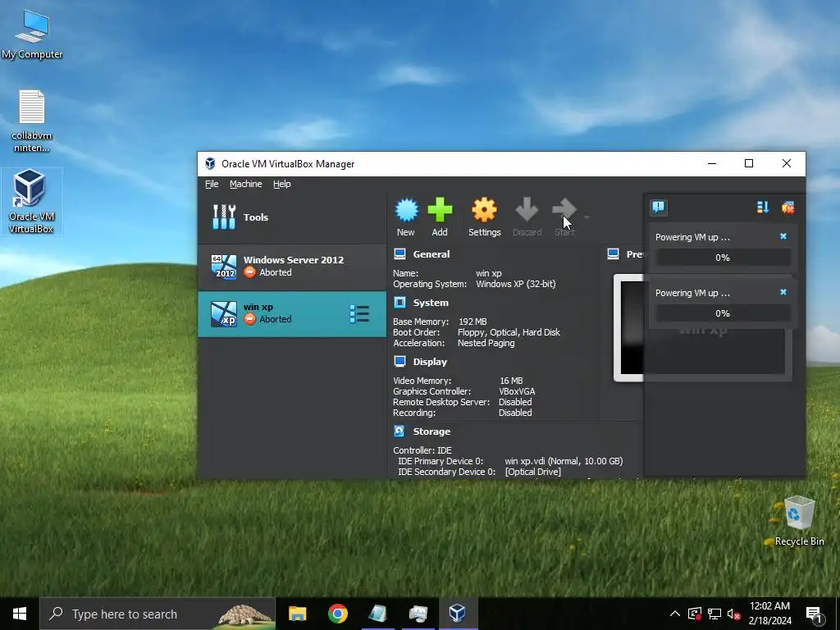Open the Start button dropdown arrow
The height and width of the screenshot is (630, 840).
(587, 217)
